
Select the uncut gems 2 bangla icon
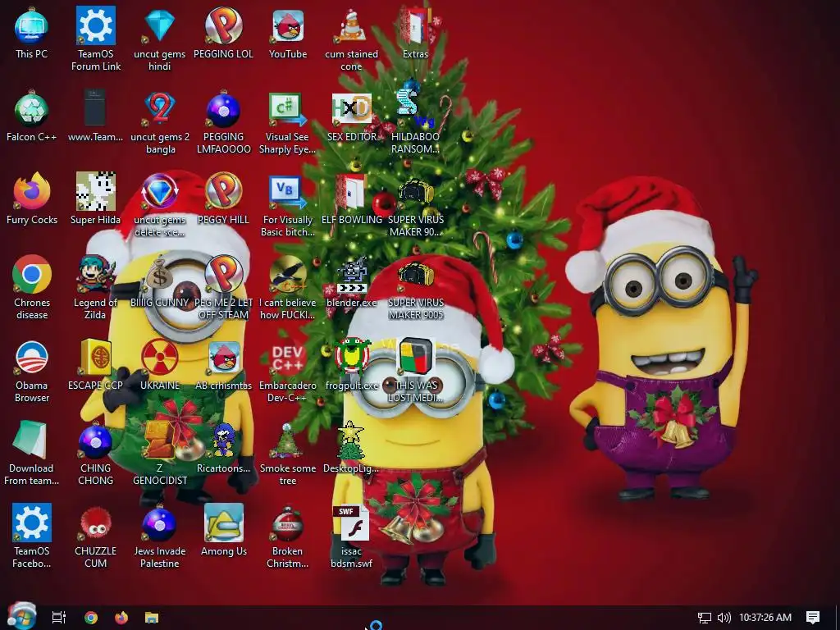(160, 122)
